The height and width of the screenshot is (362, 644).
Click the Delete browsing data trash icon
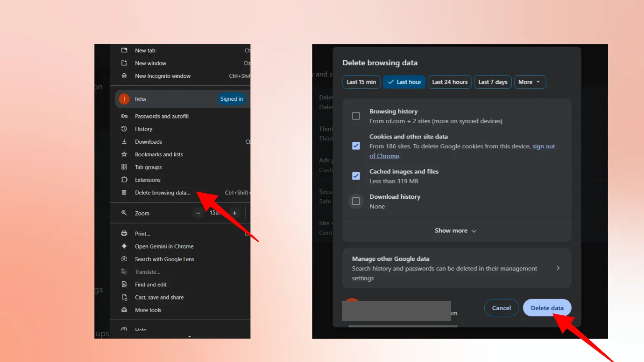[124, 192]
